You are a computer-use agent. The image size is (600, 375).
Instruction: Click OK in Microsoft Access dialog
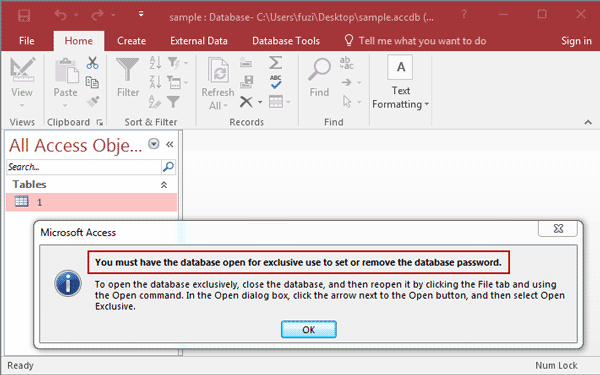(309, 329)
